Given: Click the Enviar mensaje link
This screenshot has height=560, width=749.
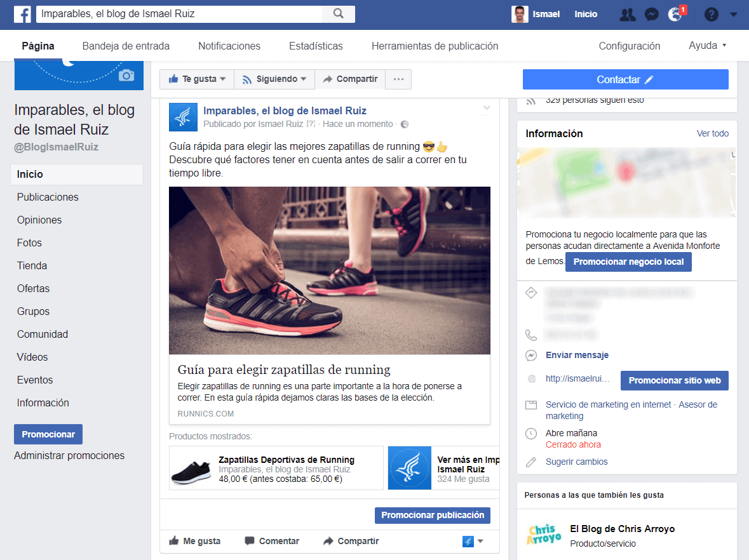Looking at the screenshot, I should (x=577, y=355).
